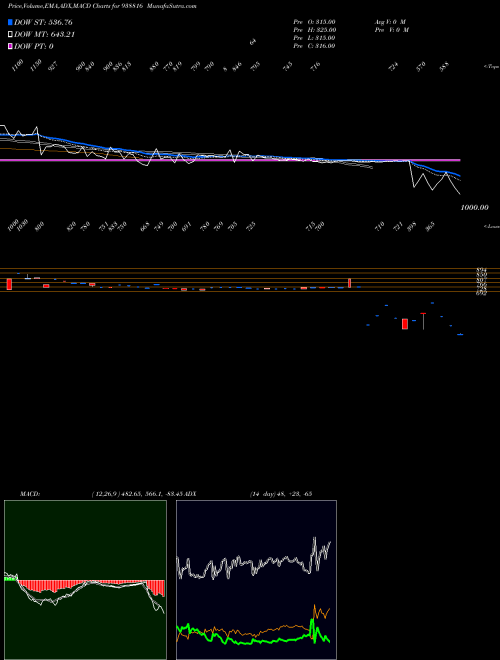The image size is (500, 660).
Task: Click the tall red candlestick on the orange lines
Action: point(349,283)
